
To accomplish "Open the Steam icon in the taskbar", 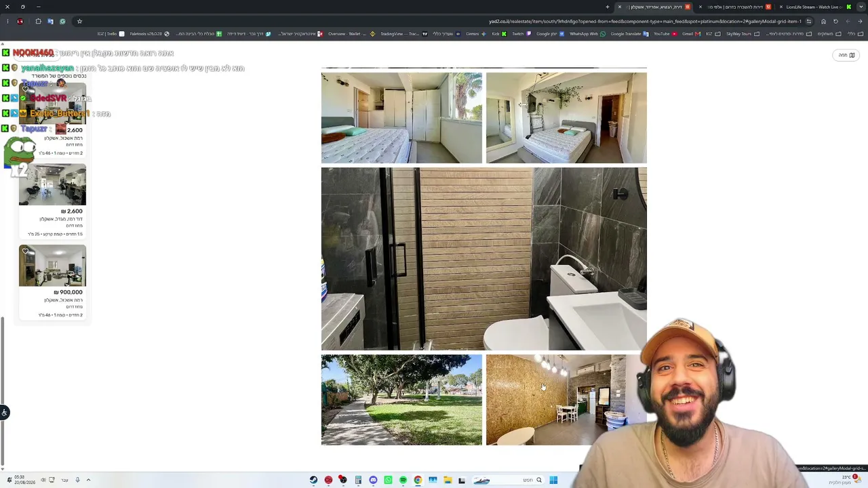I will point(313,480).
